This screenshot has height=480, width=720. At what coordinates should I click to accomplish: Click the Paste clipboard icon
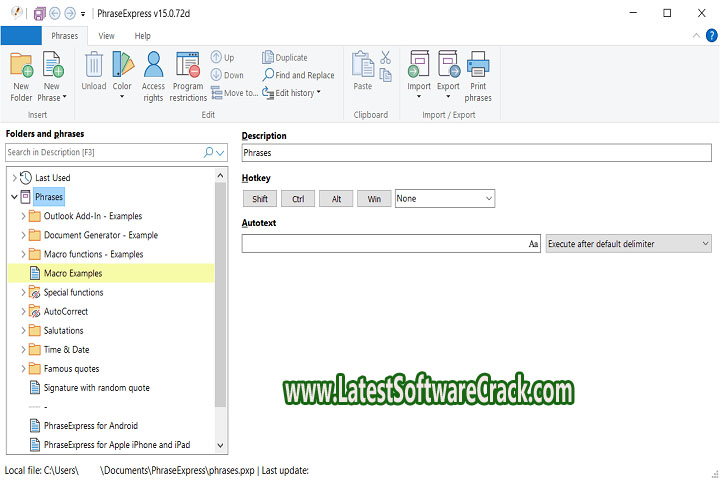[362, 66]
